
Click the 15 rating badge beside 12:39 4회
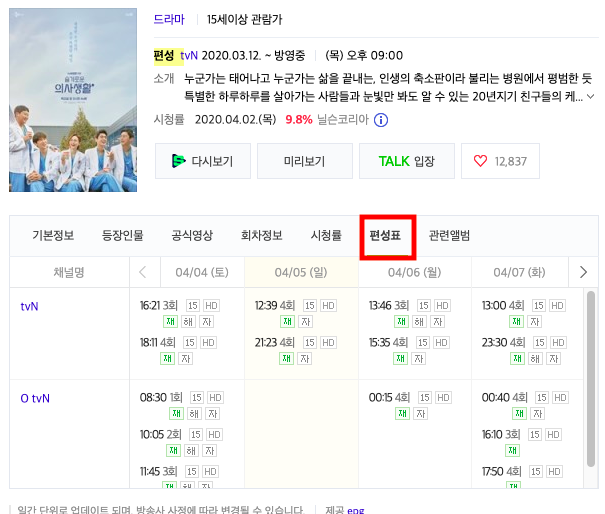(x=310, y=306)
